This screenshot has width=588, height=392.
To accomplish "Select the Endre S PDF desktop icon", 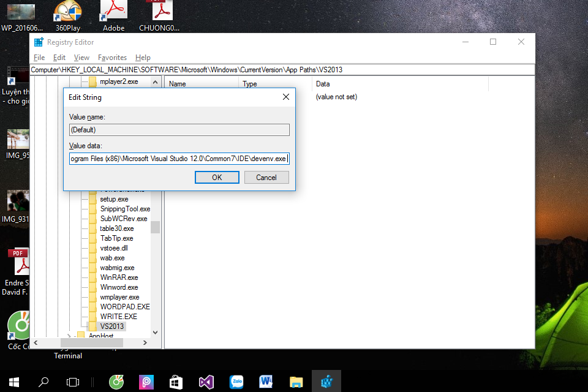I will click(x=17, y=273).
